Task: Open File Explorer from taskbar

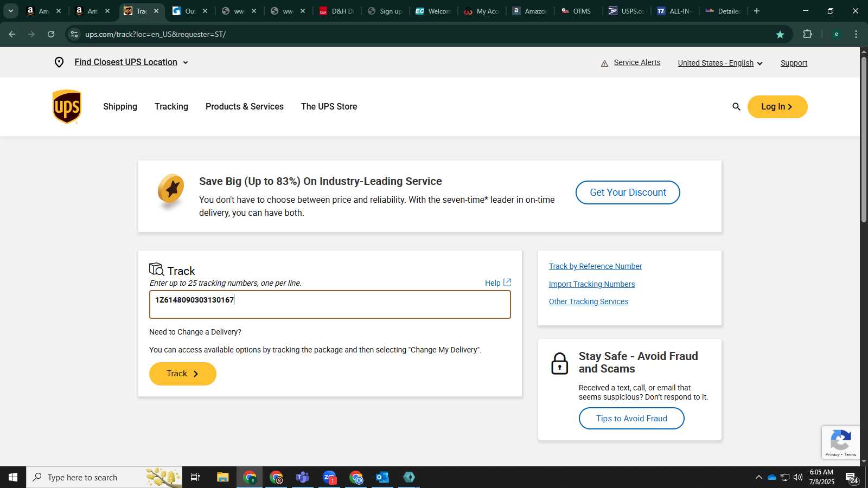Action: pyautogui.click(x=222, y=477)
